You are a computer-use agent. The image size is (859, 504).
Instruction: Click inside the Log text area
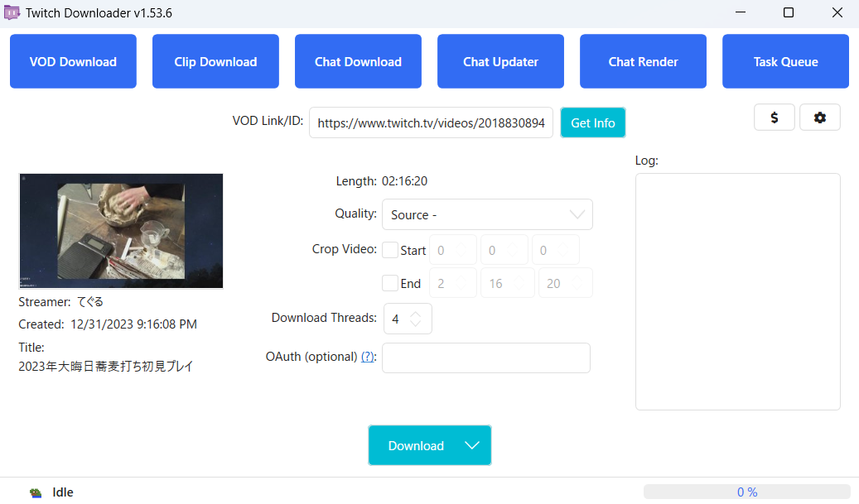pyautogui.click(x=737, y=291)
